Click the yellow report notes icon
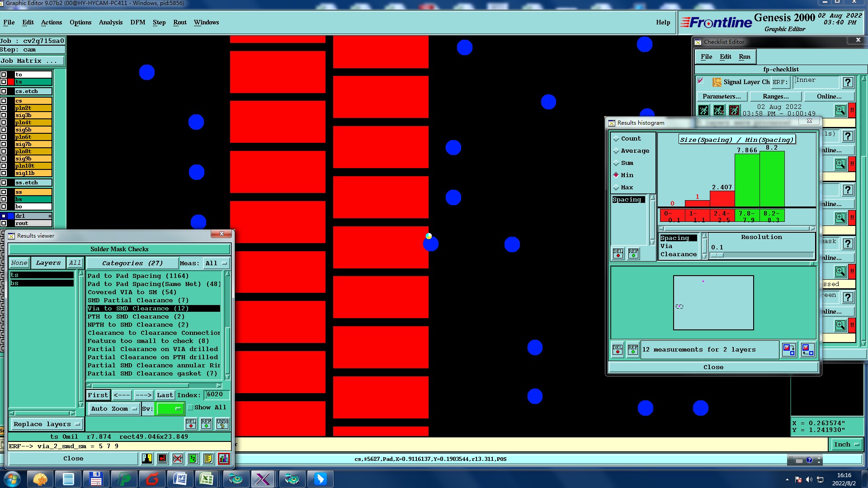This screenshot has width=868, height=488. pos(208,459)
